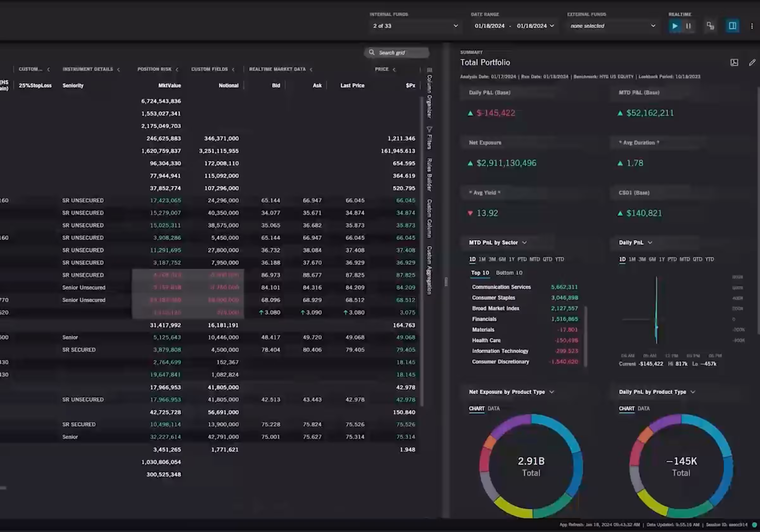Viewport: 760px width, 532px height.
Task: Open the Rules Builder side tab
Action: tap(429, 174)
